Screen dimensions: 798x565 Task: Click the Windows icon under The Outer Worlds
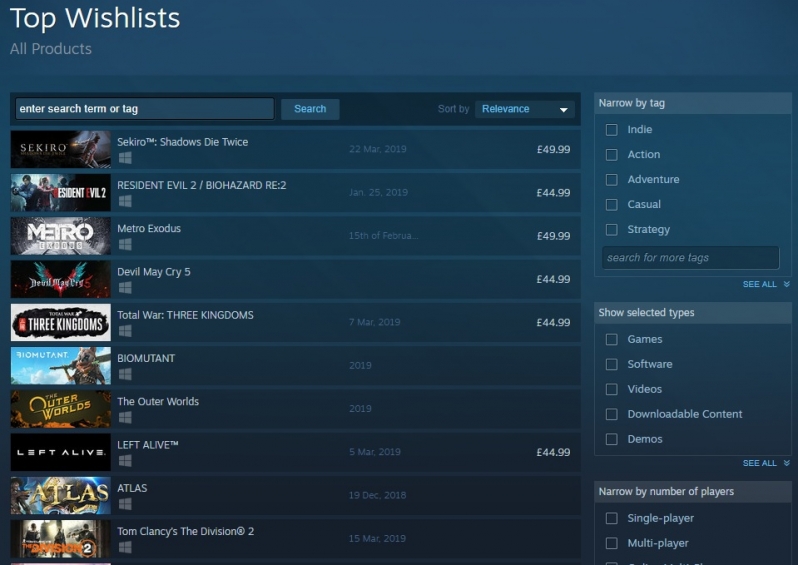(x=125, y=417)
